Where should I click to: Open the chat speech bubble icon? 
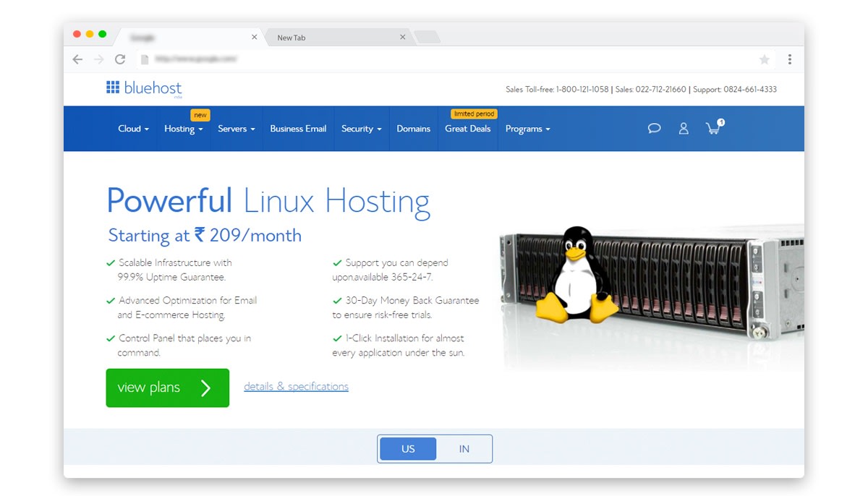654,129
